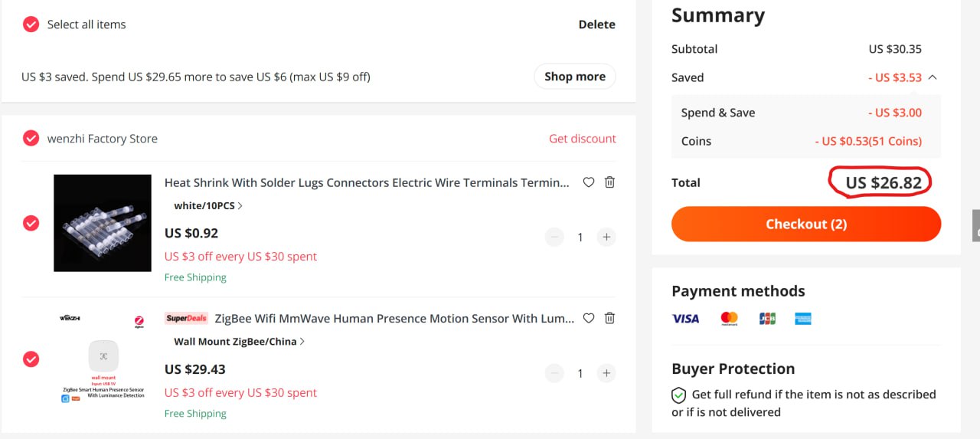Viewport: 980px width, 439px height.
Task: Collapse the Saved breakdown chevron
Action: (x=933, y=77)
